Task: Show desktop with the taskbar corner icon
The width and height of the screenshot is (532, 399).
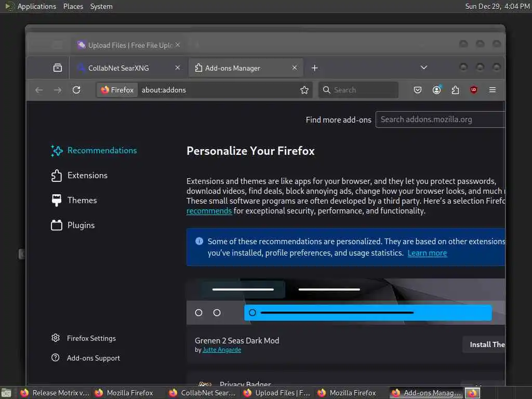Action: tap(6, 393)
